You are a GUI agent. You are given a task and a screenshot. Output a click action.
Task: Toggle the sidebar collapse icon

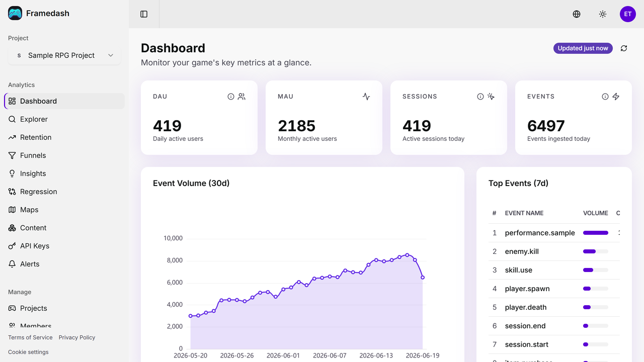click(144, 14)
